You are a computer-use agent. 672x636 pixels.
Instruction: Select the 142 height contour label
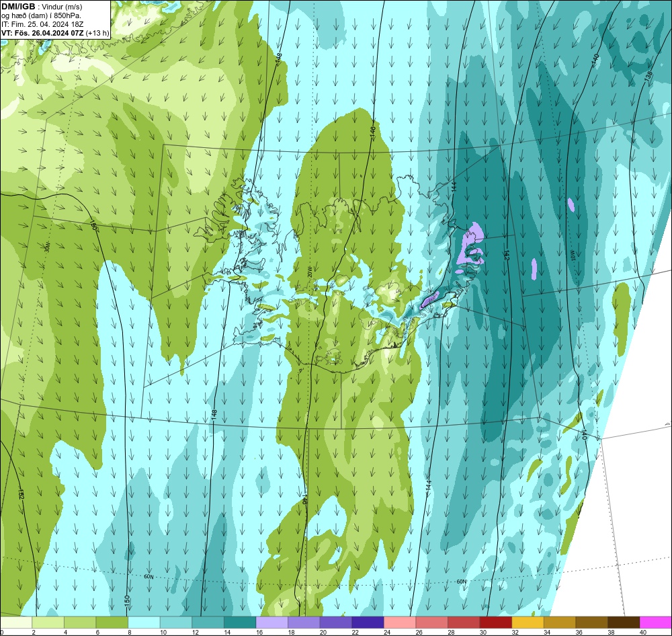[x=507, y=255]
